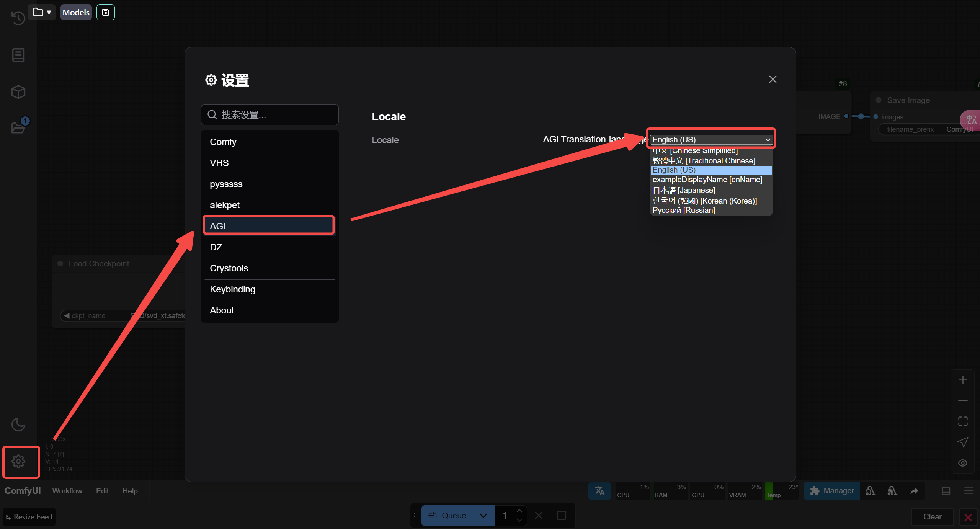Expand the Queue button dropdown arrow
Screen dimensions: 980x529
click(x=483, y=516)
